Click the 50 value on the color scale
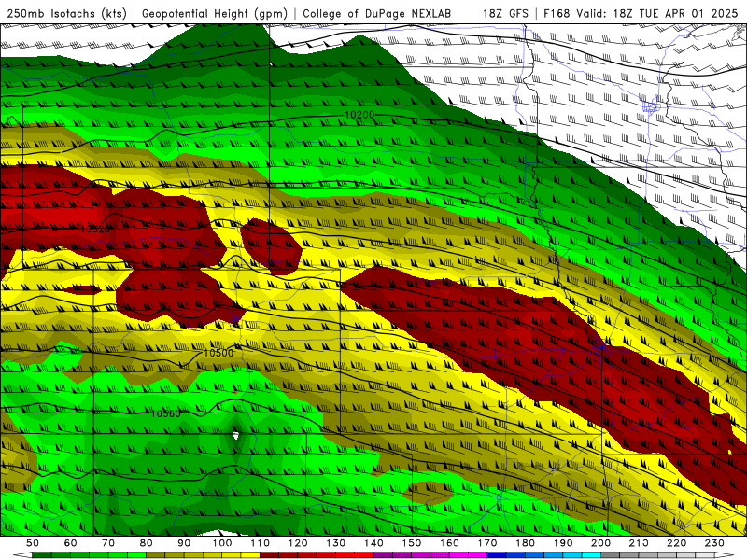The image size is (747, 560). 33,543
